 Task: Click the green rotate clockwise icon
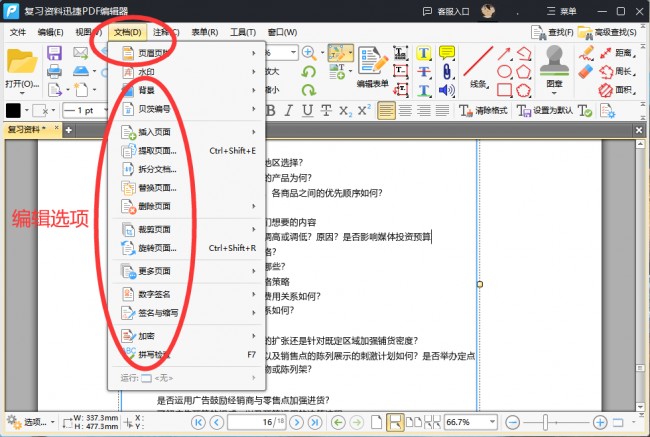[x=308, y=90]
